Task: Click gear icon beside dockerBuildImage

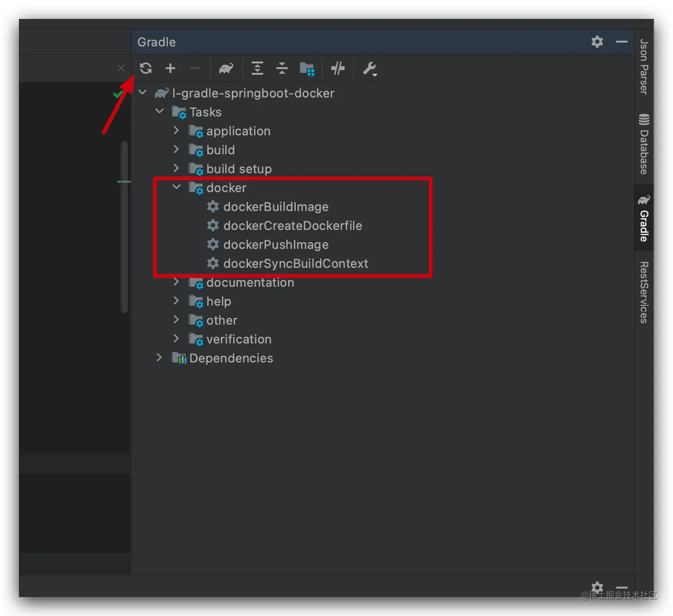Action: [x=213, y=206]
